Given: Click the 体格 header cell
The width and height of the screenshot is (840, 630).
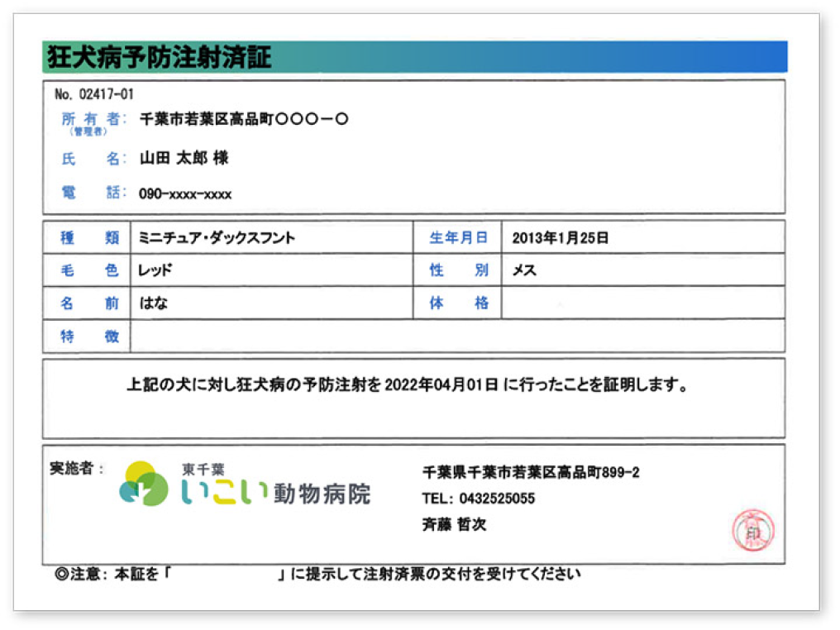Looking at the screenshot, I should (457, 303).
